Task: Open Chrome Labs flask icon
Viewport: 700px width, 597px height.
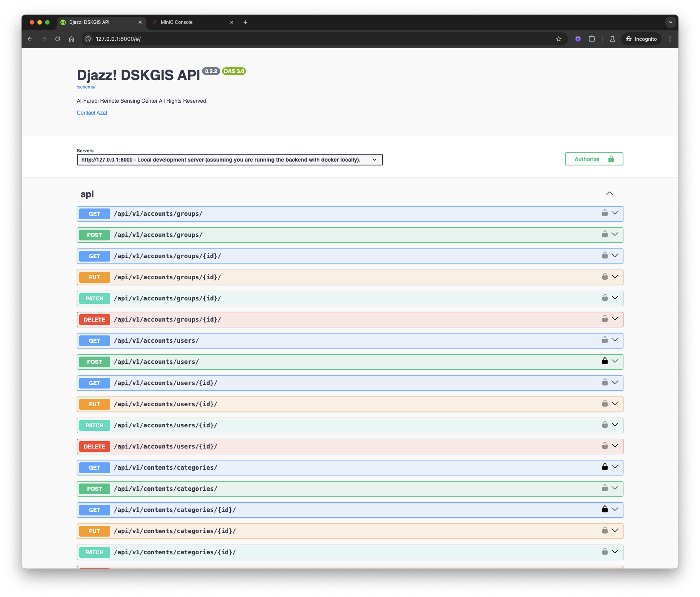Action: 612,39
